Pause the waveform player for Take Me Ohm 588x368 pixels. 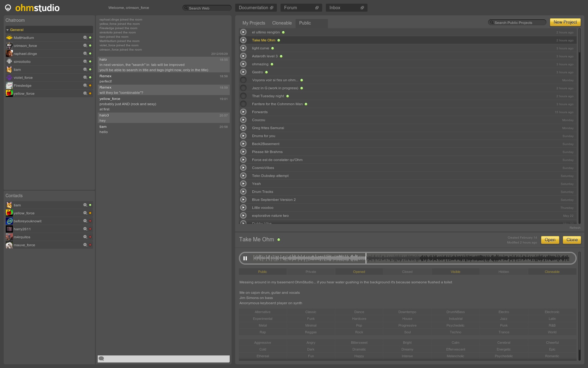pyautogui.click(x=245, y=258)
